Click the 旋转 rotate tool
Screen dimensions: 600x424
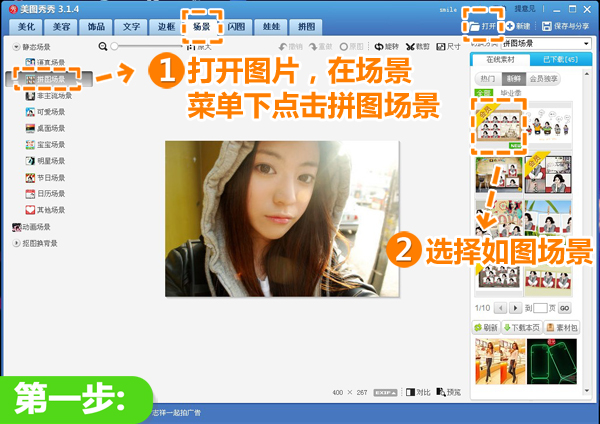coord(386,47)
